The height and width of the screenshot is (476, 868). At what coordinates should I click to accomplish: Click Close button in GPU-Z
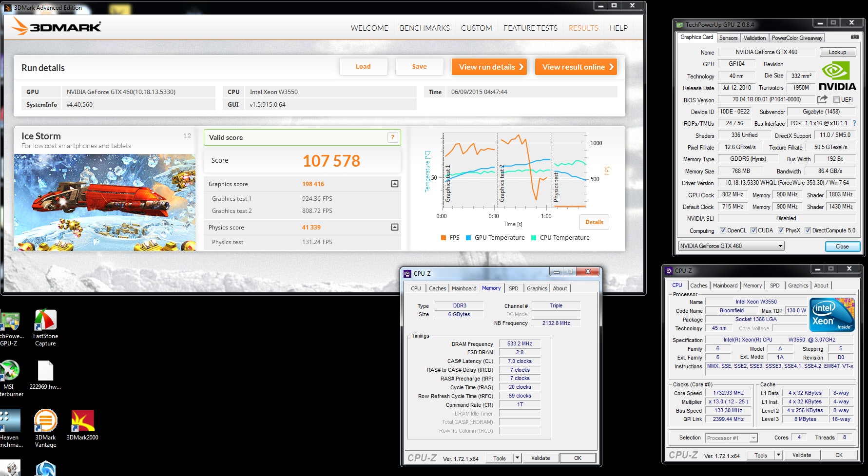(842, 247)
